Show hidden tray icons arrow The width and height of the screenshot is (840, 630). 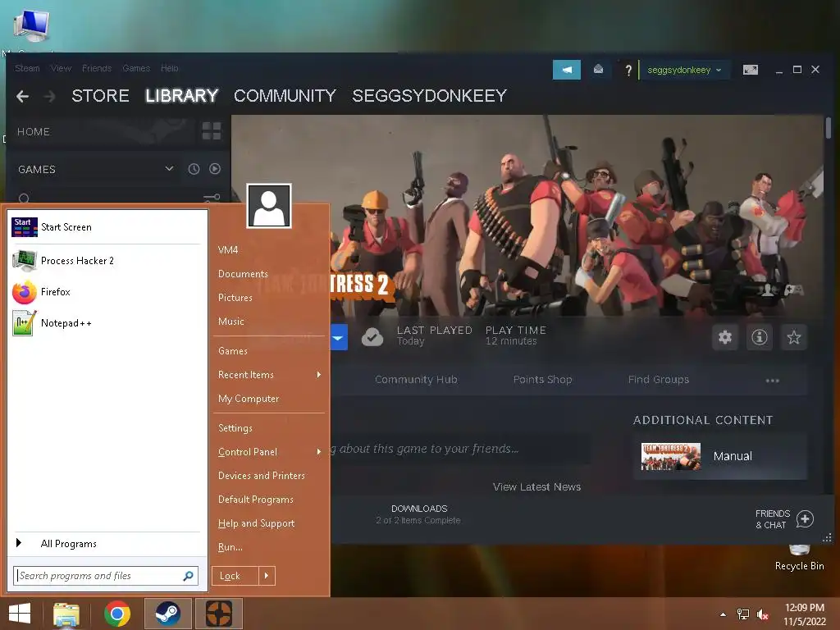coord(723,614)
